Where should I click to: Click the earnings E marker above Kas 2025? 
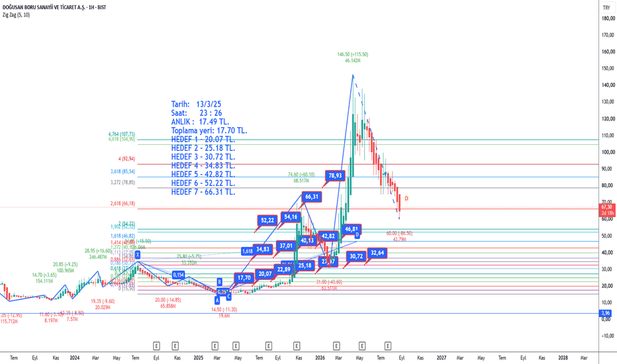pyautogui.click(x=297, y=346)
